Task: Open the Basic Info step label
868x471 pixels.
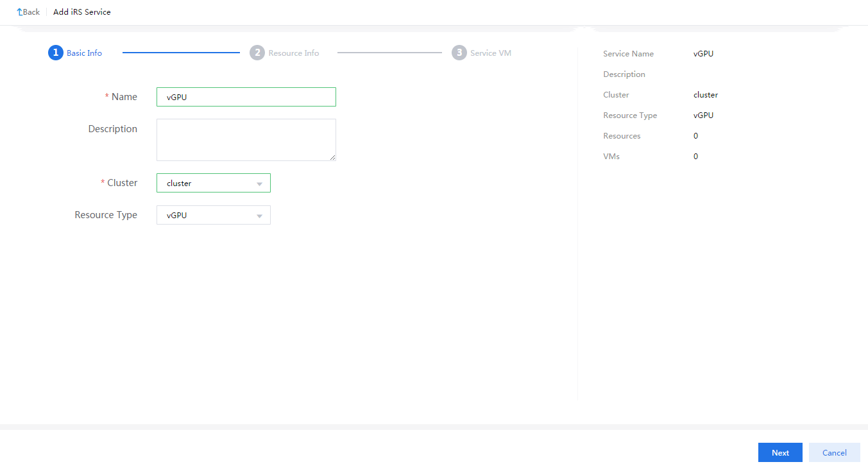Action: (84, 53)
